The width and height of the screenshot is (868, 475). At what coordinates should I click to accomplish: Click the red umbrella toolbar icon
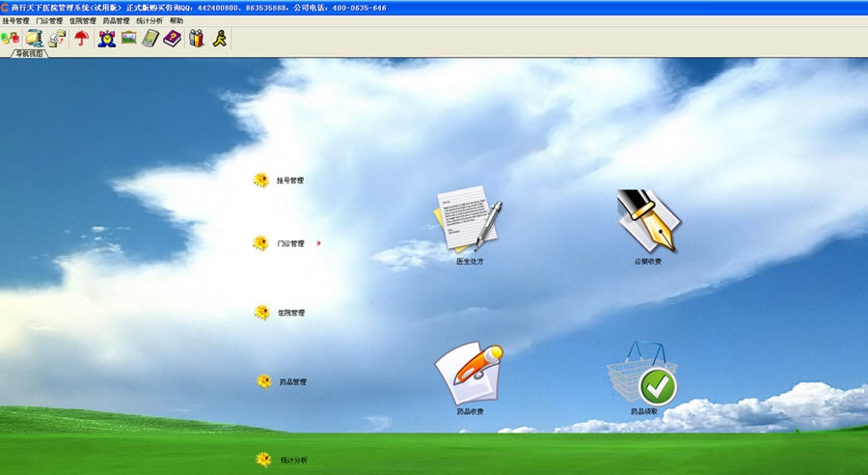(81, 39)
